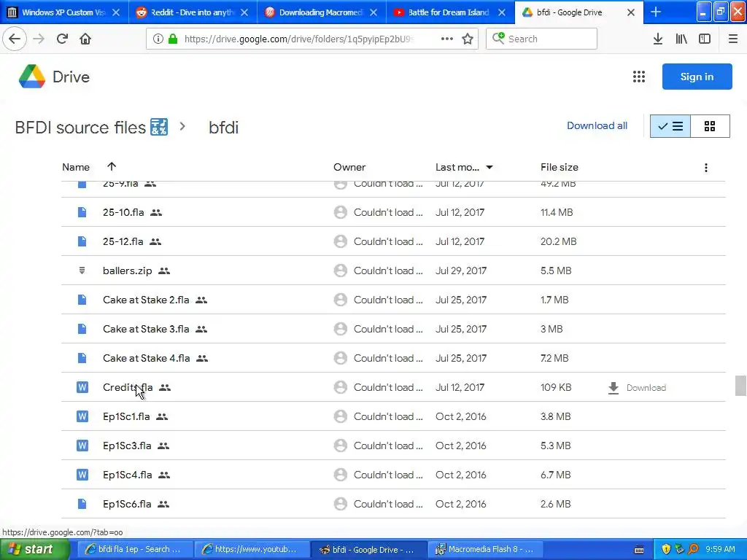The height and width of the screenshot is (560, 747).
Task: Switch to list layout view
Action: point(670,126)
